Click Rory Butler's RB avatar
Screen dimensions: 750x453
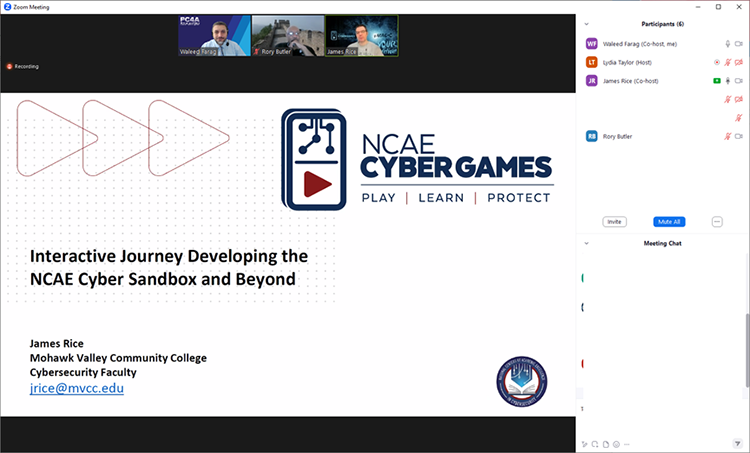click(x=592, y=136)
